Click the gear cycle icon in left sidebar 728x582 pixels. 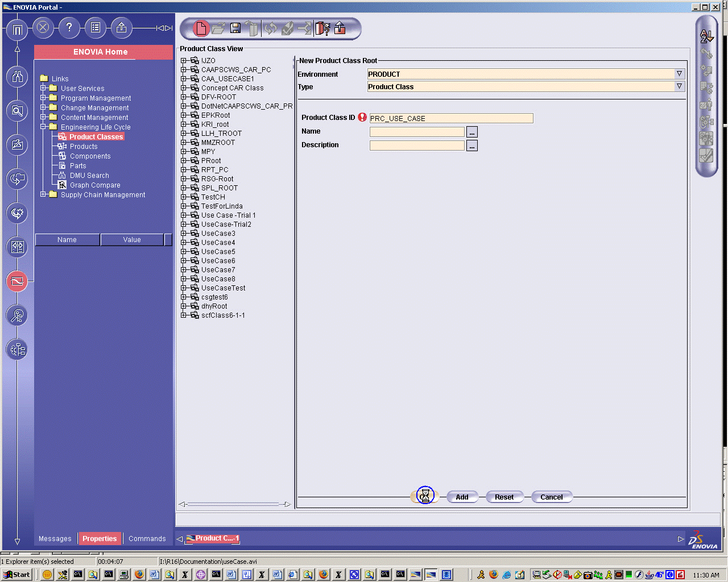pyautogui.click(x=17, y=213)
